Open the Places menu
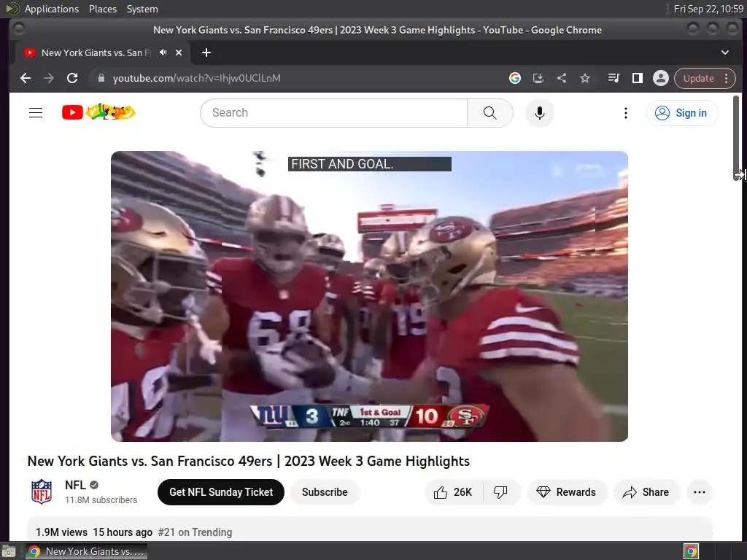This screenshot has width=747, height=560. pos(102,9)
